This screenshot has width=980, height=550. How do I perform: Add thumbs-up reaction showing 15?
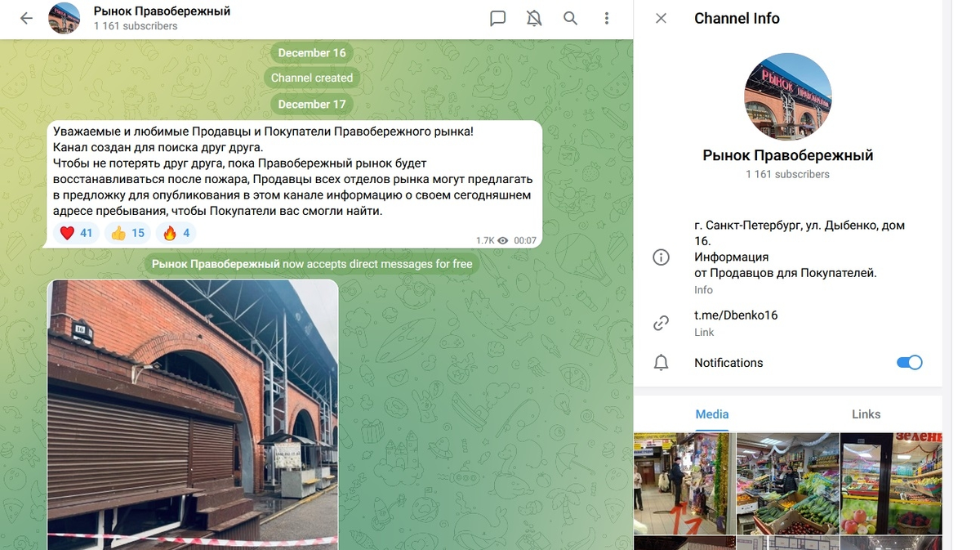[127, 233]
